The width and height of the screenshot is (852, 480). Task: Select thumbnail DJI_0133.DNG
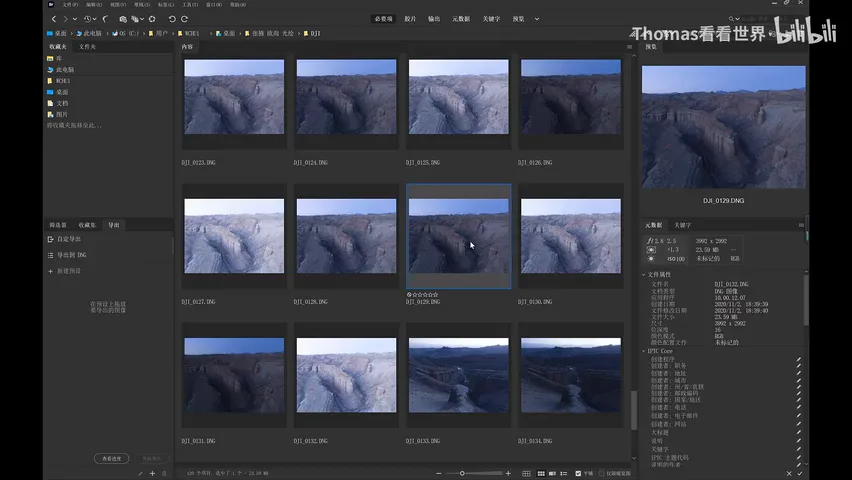[x=459, y=375]
